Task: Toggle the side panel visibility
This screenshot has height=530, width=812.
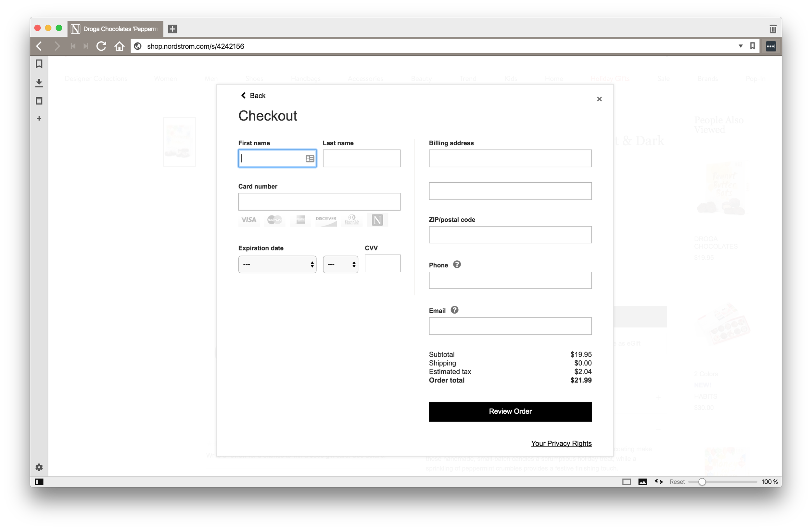Action: 39,482
